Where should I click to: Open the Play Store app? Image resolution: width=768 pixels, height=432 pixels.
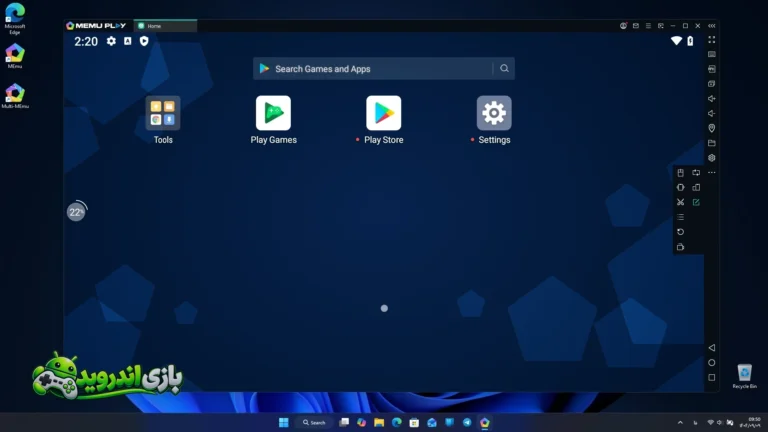tap(384, 113)
